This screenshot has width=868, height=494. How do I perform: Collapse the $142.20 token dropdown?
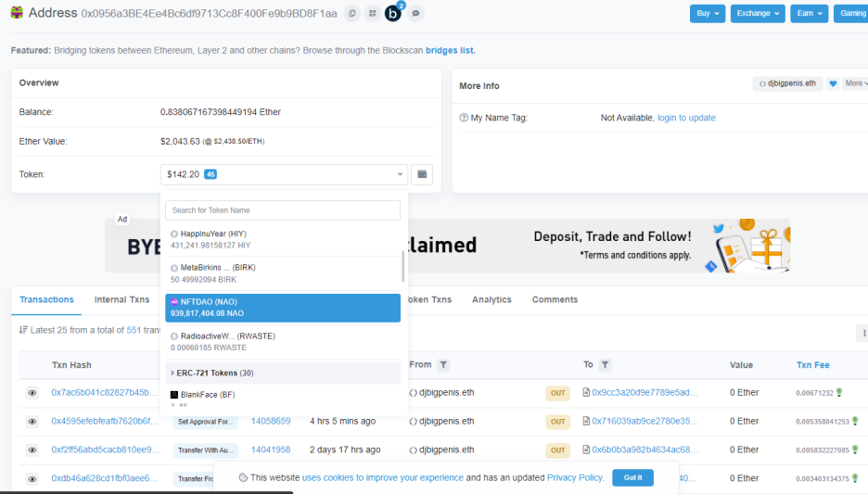tap(284, 174)
